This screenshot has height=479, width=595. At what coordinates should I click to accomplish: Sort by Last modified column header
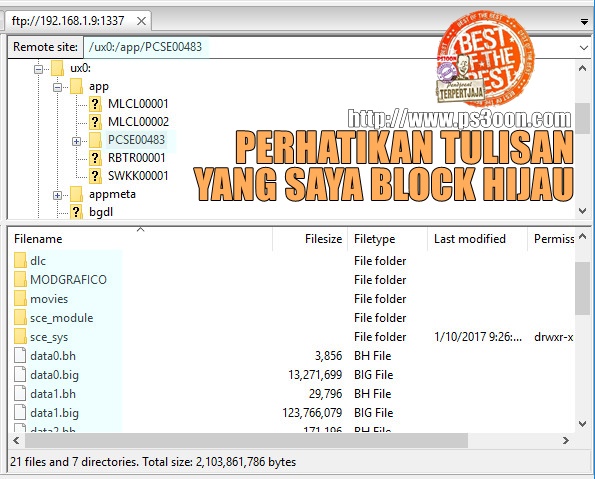coord(477,239)
